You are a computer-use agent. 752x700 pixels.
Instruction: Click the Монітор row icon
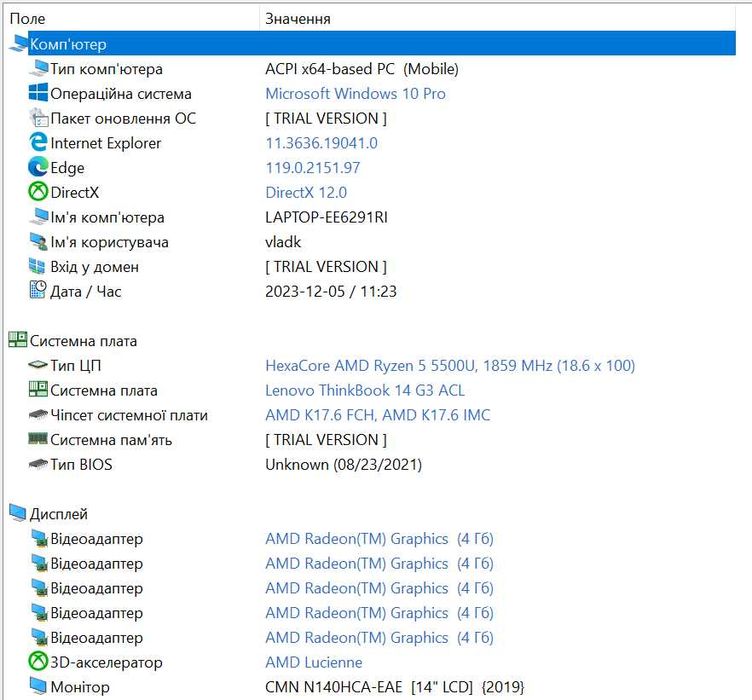pos(38,686)
